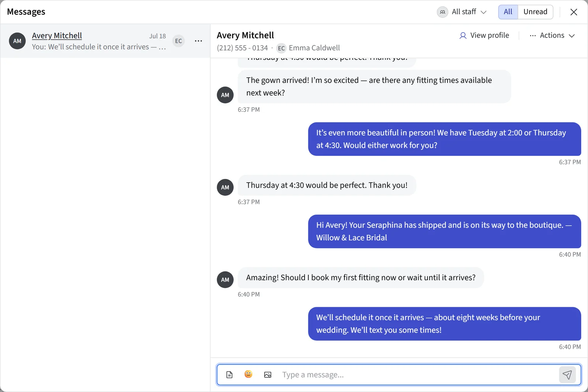Click the 'Thursday at 4:30 would be perfect' bubble

pos(327,185)
